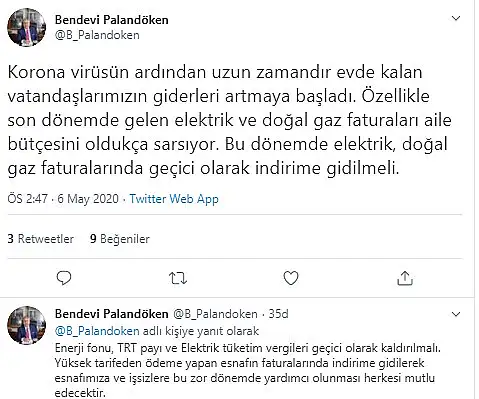Click the reply tweet text about Enerji fonu
The image size is (479, 399).
[248, 371]
